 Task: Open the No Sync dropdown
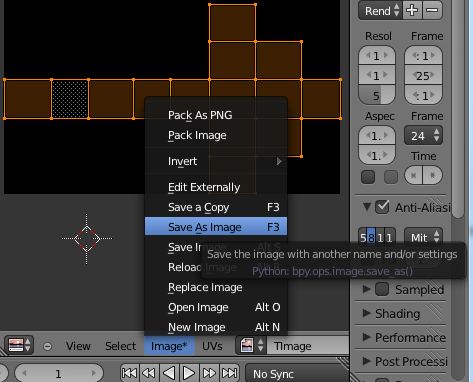pyautogui.click(x=297, y=374)
